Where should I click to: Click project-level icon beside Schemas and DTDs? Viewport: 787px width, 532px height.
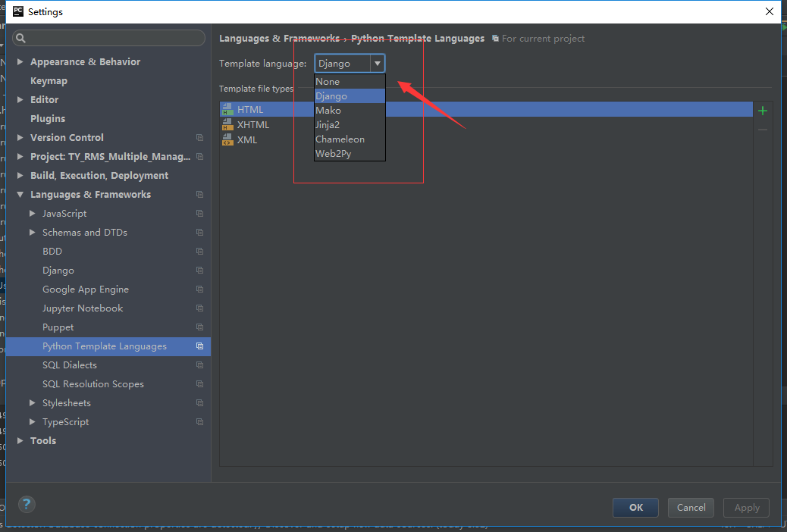[199, 233]
